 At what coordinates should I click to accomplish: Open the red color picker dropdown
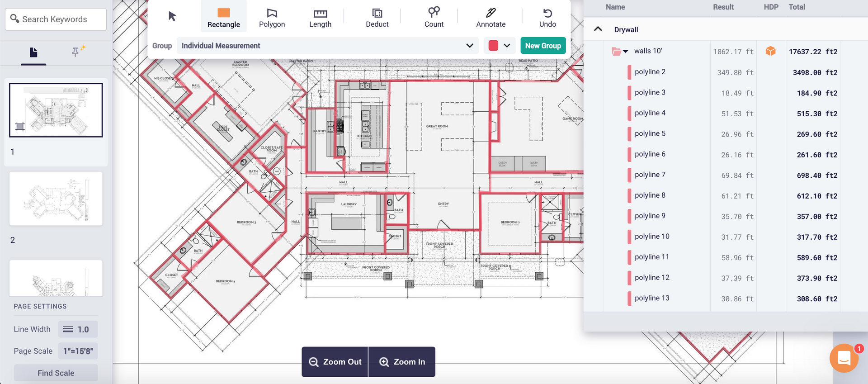[500, 46]
